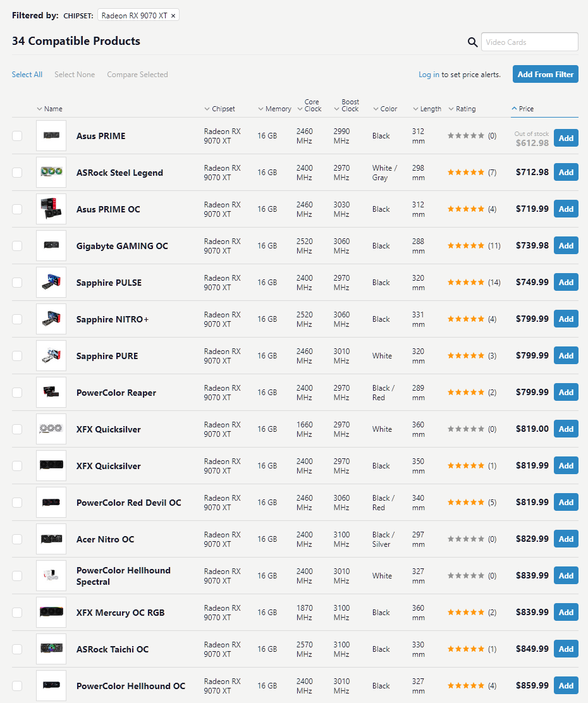Focus the Video Cards search field
588x703 pixels.
(530, 42)
